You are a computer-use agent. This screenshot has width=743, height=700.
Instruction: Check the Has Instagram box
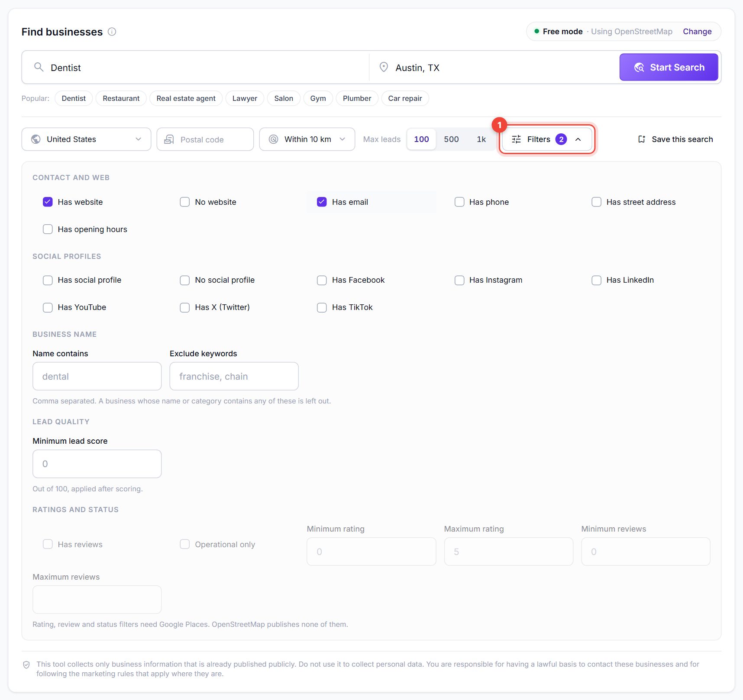(x=459, y=280)
